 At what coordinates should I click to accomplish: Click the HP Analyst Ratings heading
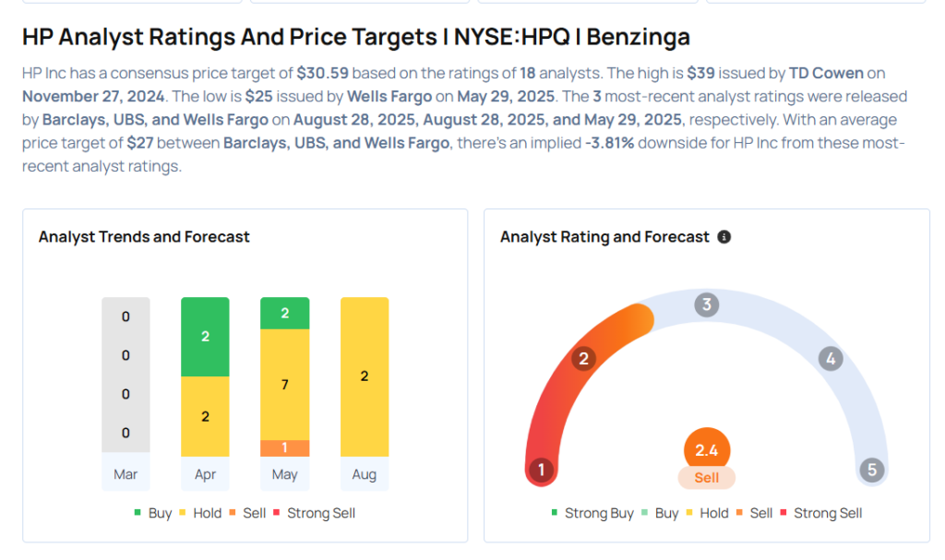(x=356, y=37)
